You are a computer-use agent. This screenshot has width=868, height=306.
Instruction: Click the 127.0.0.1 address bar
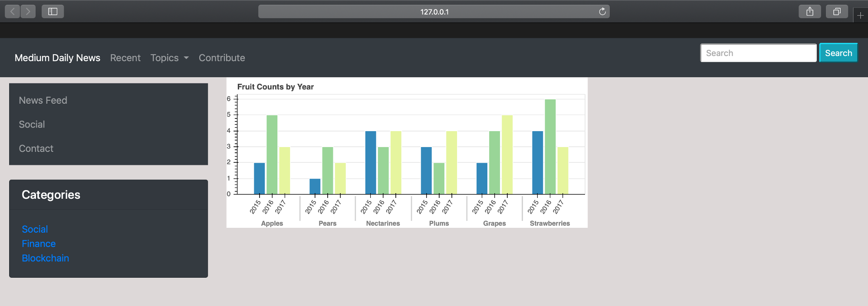point(434,12)
